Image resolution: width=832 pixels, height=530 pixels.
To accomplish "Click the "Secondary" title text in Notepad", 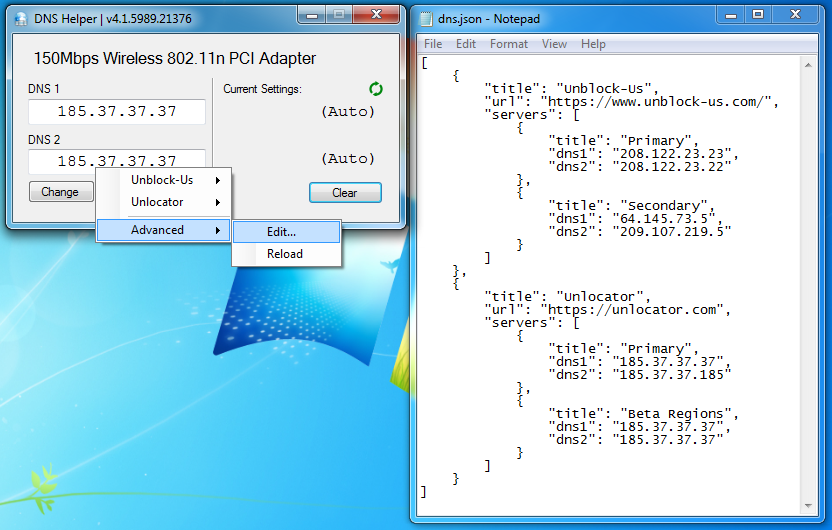I will [x=664, y=205].
